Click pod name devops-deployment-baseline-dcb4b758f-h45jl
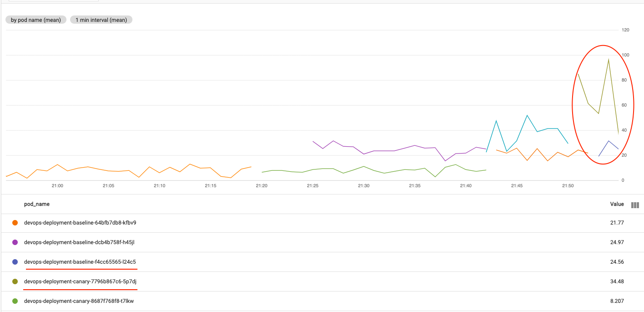This screenshot has height=312, width=644. [79, 242]
